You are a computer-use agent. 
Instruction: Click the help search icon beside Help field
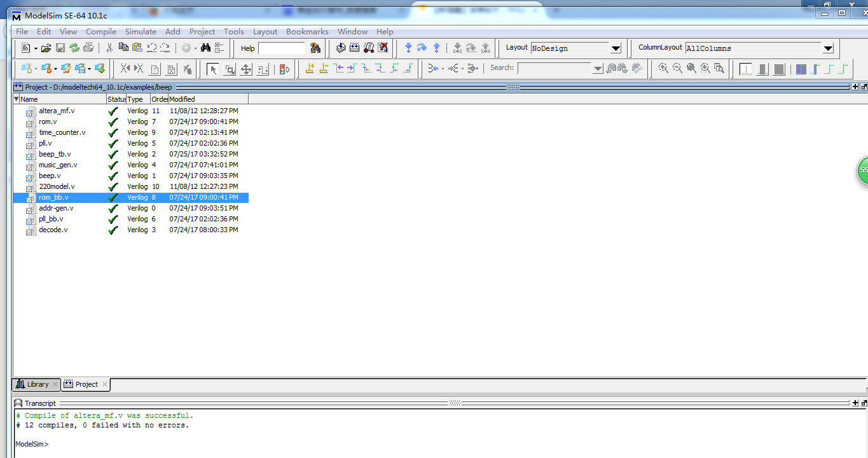[x=315, y=48]
